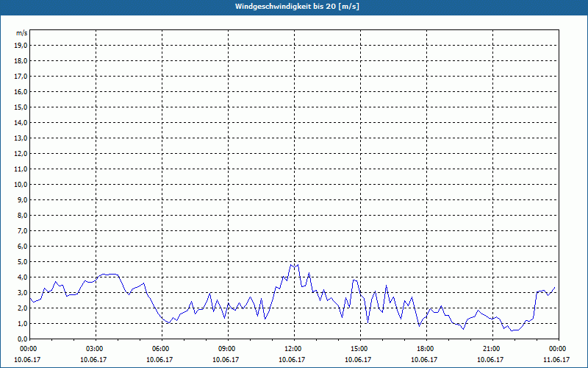Viewport: 588px width, 368px height.
Task: Click the chart title "Windgeschwindigkeit bis 20 [m/s]"
Action: [297, 7]
